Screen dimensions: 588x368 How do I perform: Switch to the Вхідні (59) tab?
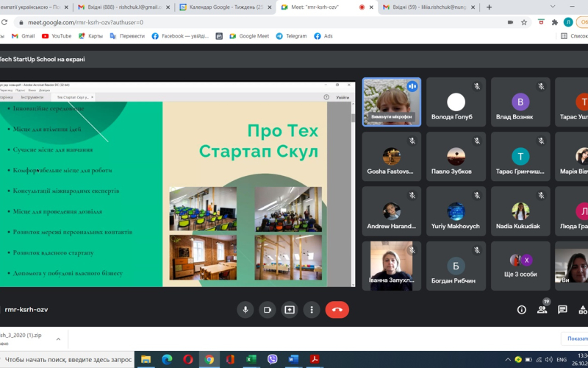click(x=429, y=7)
